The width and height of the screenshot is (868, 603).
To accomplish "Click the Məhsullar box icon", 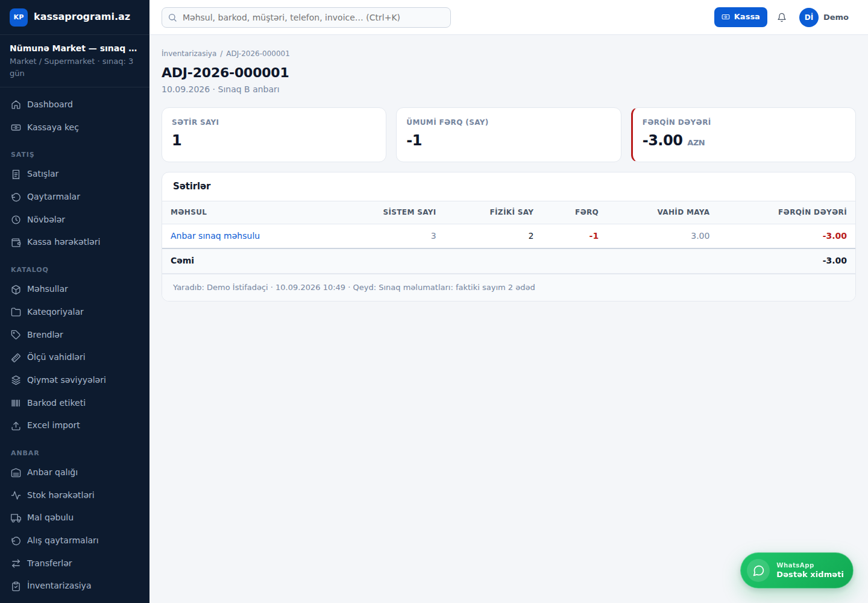I will (x=16, y=289).
